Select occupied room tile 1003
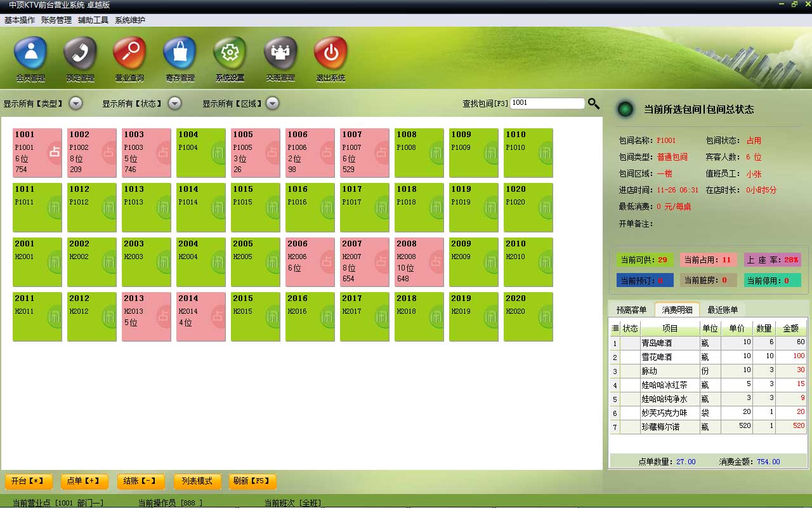The width and height of the screenshot is (812, 508). pos(147,153)
